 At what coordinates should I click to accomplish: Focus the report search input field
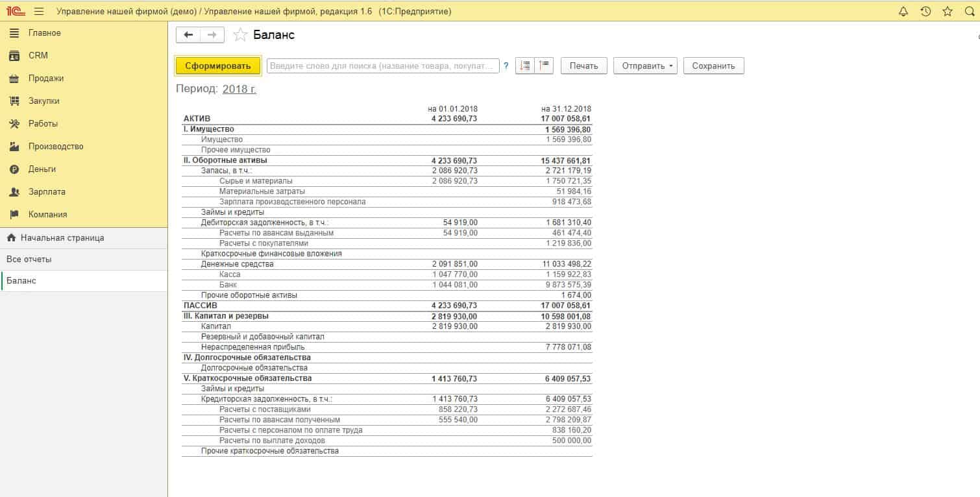(x=383, y=66)
